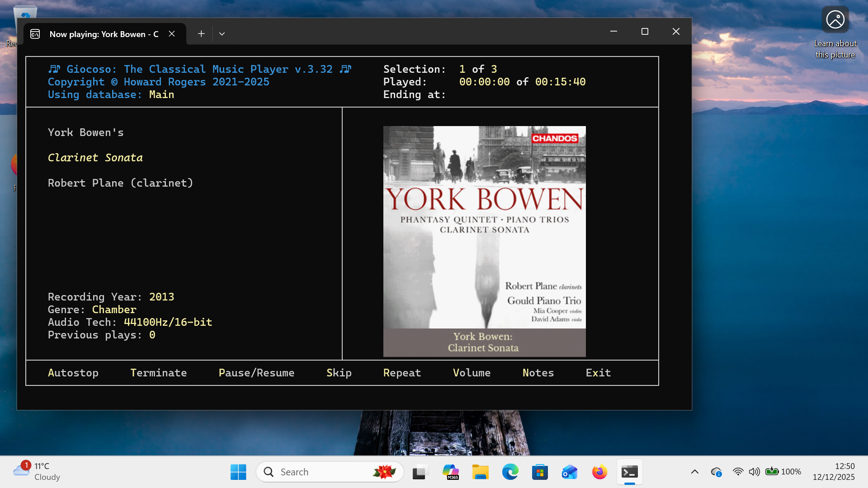This screenshot has height=488, width=868.
Task: Skip to the next selection
Action: pos(339,373)
